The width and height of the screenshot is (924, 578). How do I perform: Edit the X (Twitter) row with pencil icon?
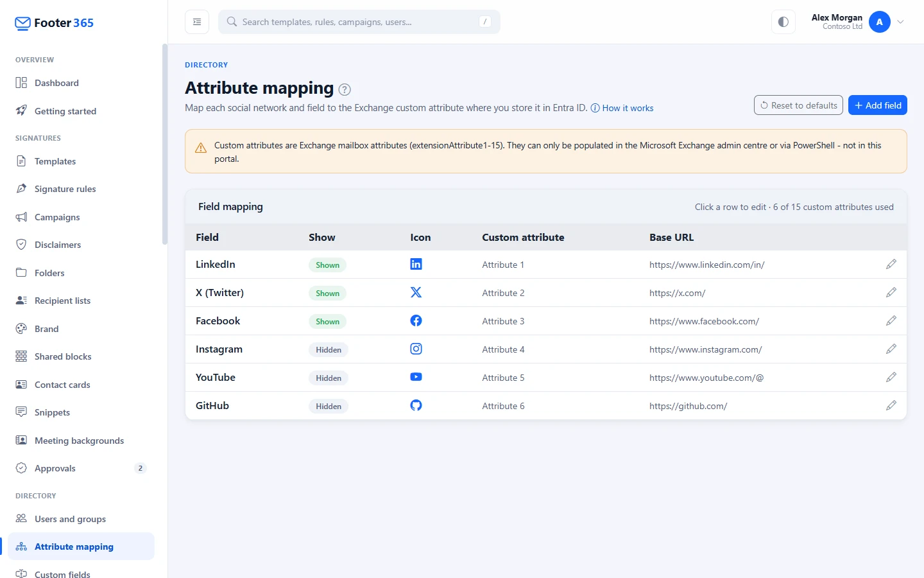pos(891,293)
